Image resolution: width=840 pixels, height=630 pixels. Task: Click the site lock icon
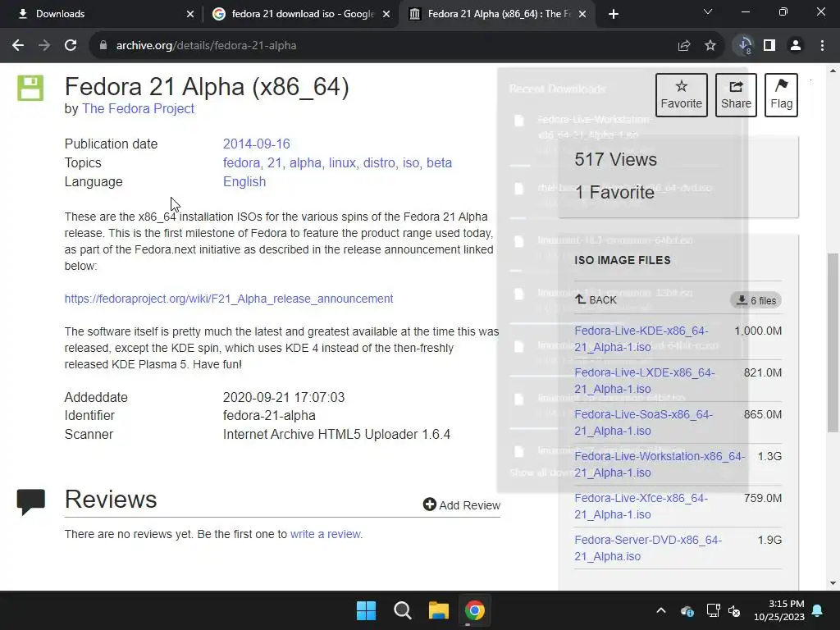point(103,46)
